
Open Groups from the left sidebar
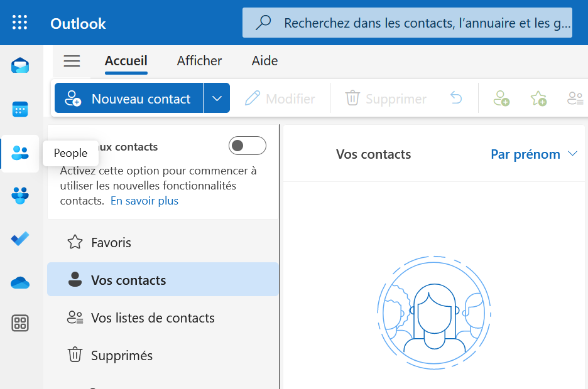[x=19, y=195]
